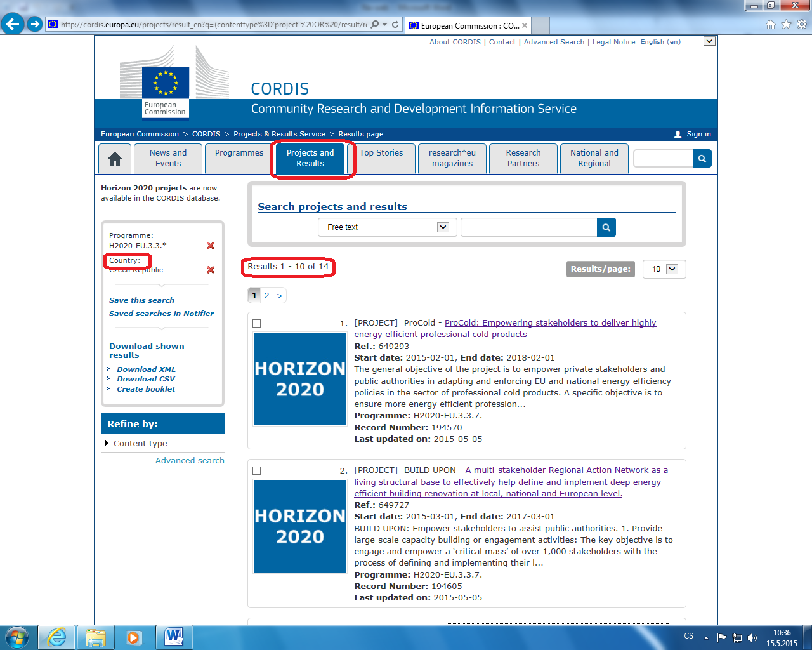Image resolution: width=812 pixels, height=650 pixels.
Task: Click the projects search magnifier button
Action: click(606, 227)
